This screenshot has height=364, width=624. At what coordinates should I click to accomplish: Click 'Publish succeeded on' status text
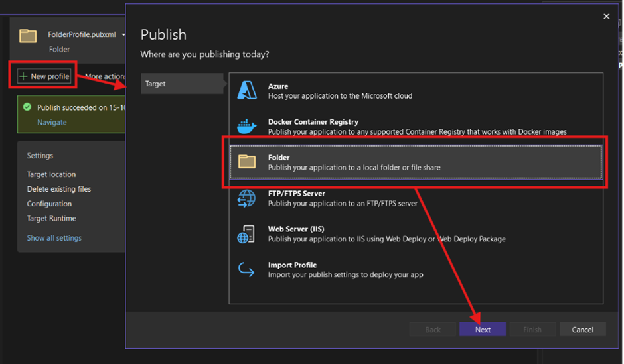pyautogui.click(x=81, y=107)
